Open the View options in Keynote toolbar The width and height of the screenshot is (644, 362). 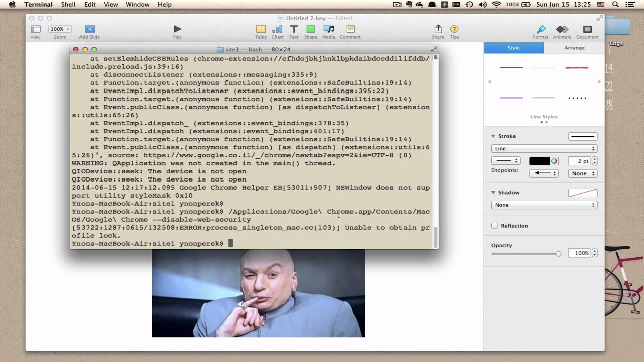35,32
